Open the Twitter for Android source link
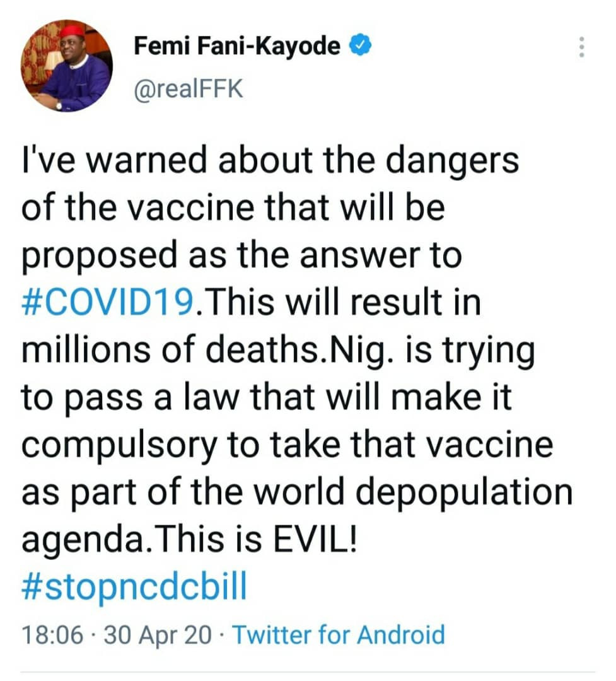The height and width of the screenshot is (681, 616). tap(339, 634)
